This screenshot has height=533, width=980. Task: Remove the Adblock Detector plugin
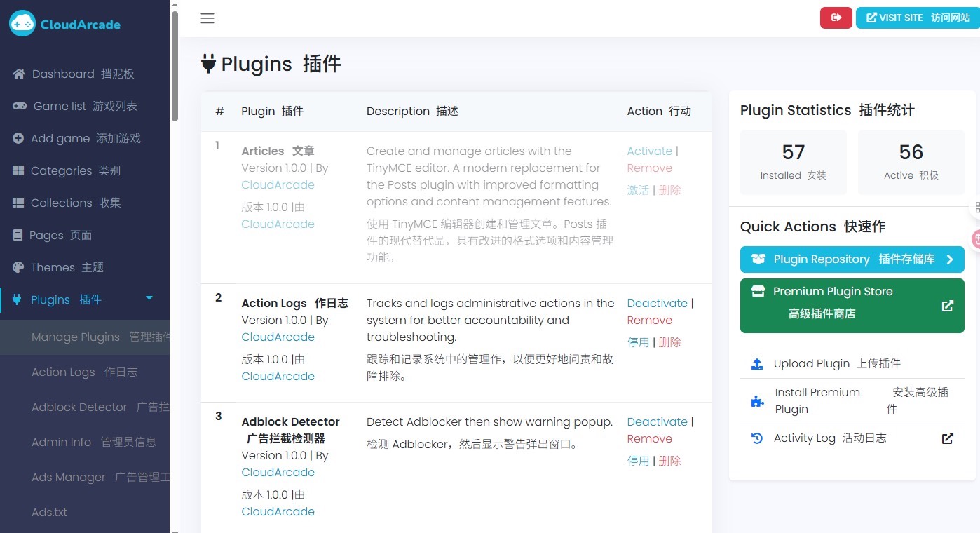[x=649, y=438]
